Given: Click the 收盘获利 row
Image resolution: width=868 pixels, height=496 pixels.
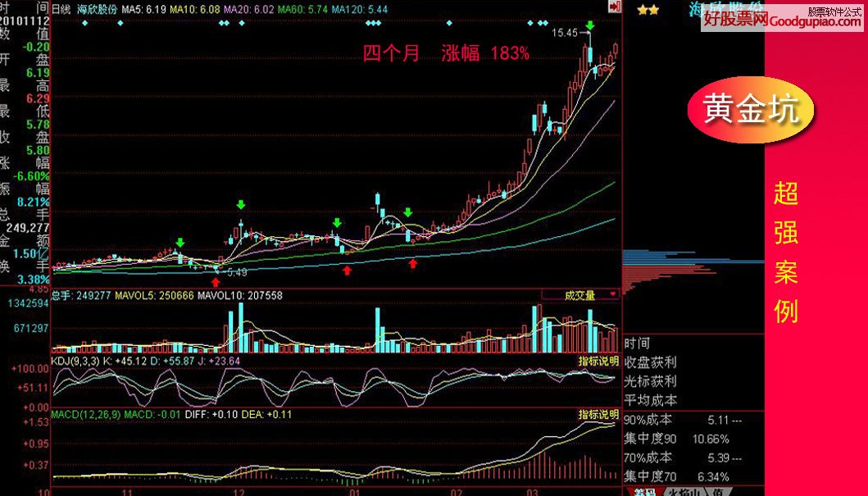Looking at the screenshot, I should (x=693, y=362).
